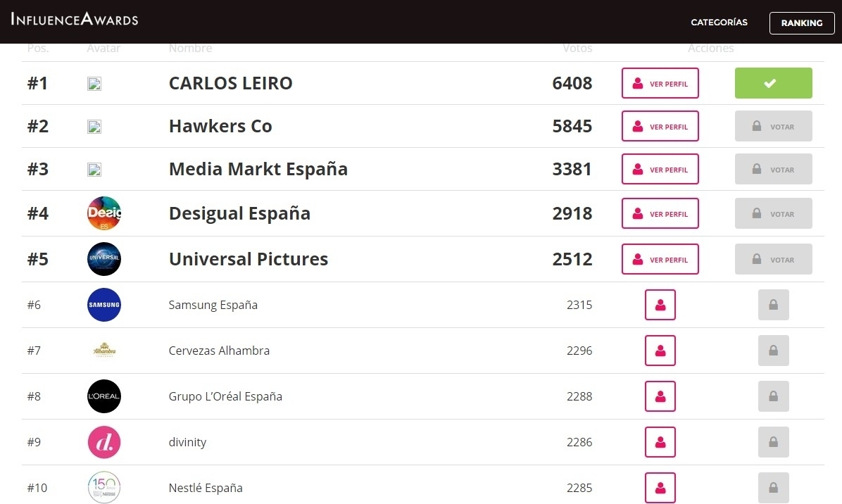Click the Influence Awards logo
842x504 pixels.
pyautogui.click(x=75, y=19)
